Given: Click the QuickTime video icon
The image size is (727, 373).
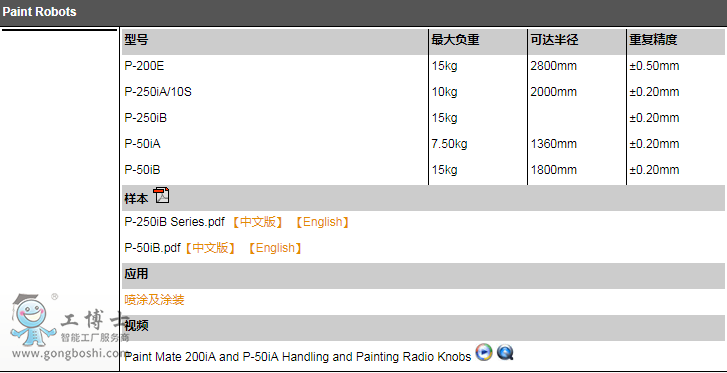Looking at the screenshot, I should click(505, 352).
